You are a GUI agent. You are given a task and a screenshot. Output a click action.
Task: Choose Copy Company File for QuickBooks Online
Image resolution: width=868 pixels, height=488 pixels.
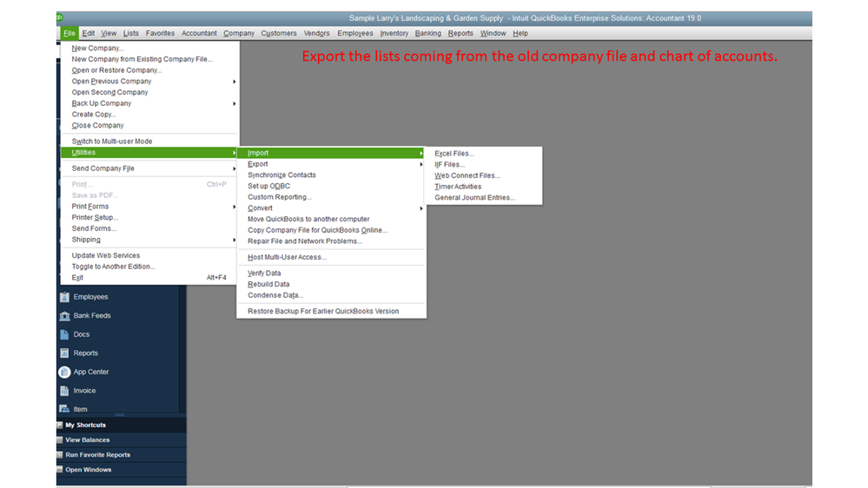click(x=317, y=230)
